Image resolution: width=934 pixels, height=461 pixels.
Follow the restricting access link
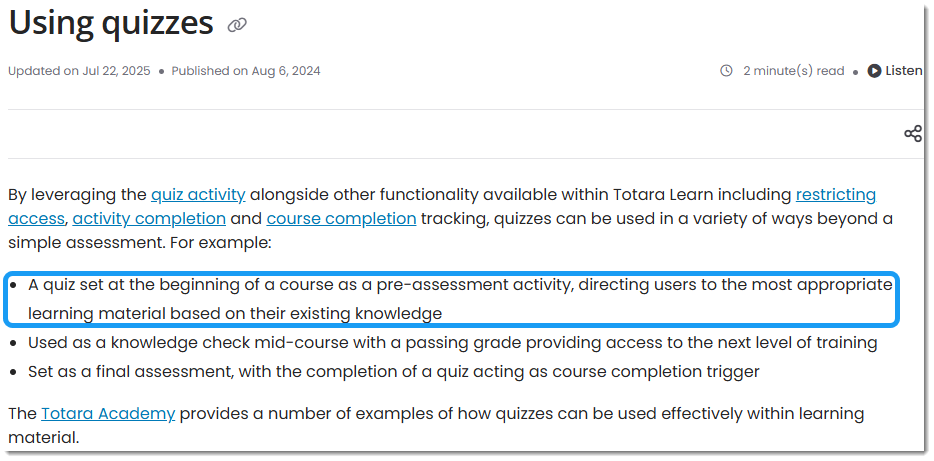(835, 194)
